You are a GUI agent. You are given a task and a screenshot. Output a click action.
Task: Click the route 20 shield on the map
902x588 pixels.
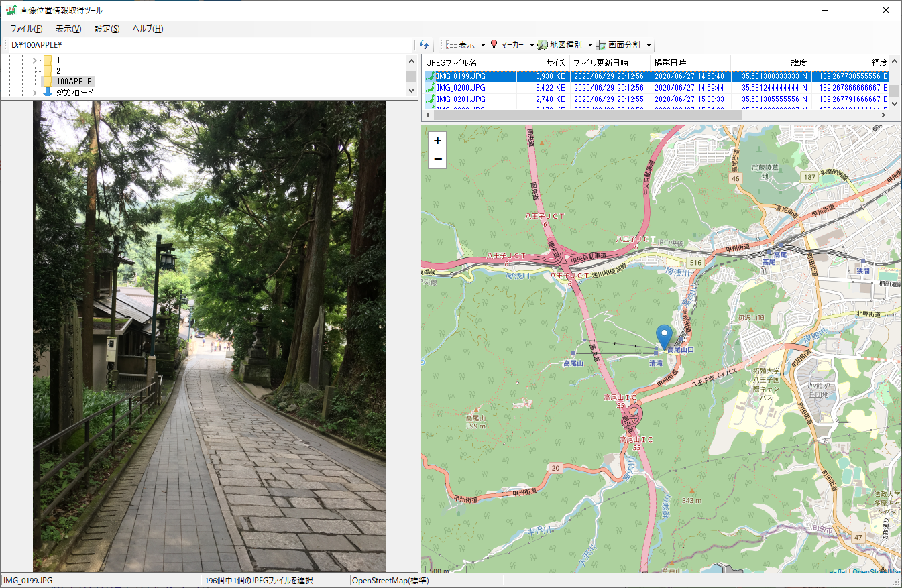coord(555,467)
